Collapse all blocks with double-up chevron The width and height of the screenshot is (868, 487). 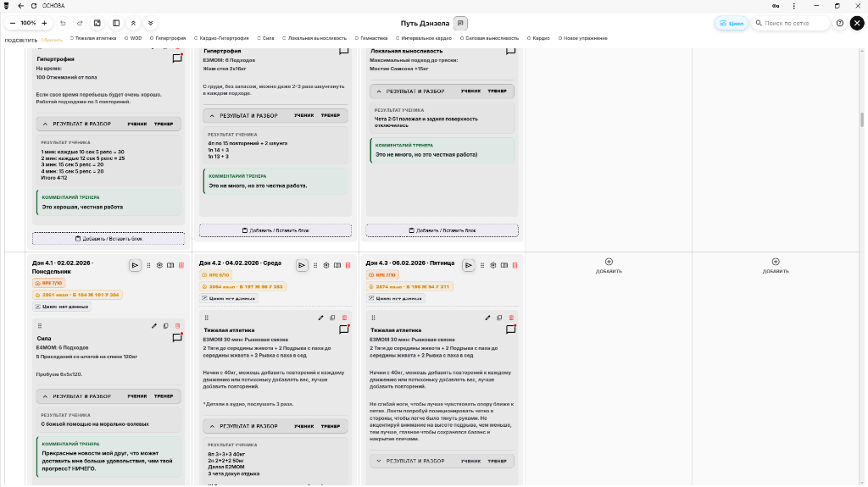133,23
